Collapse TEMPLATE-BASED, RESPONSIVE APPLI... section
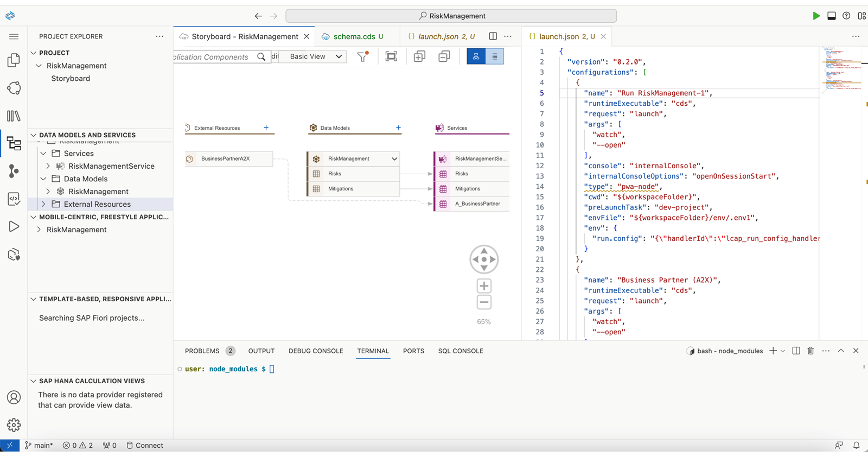Screen dimensions: 868x457 coord(34,299)
